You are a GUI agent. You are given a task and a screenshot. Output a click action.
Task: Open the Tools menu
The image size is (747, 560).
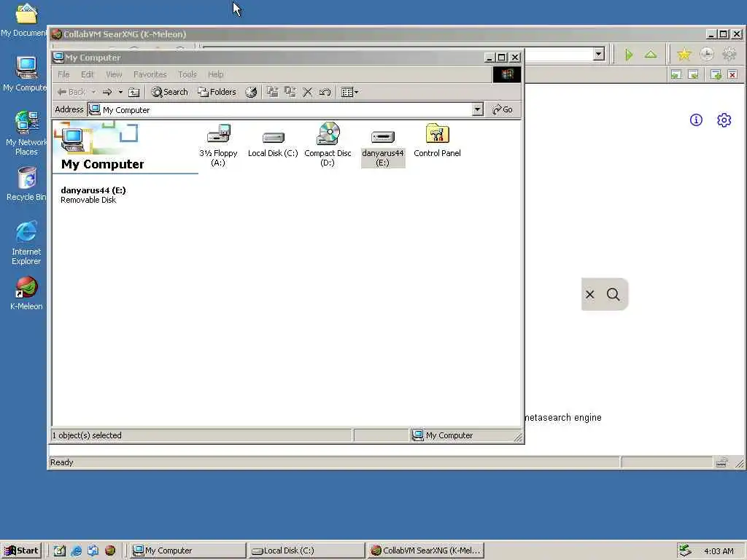(x=187, y=74)
